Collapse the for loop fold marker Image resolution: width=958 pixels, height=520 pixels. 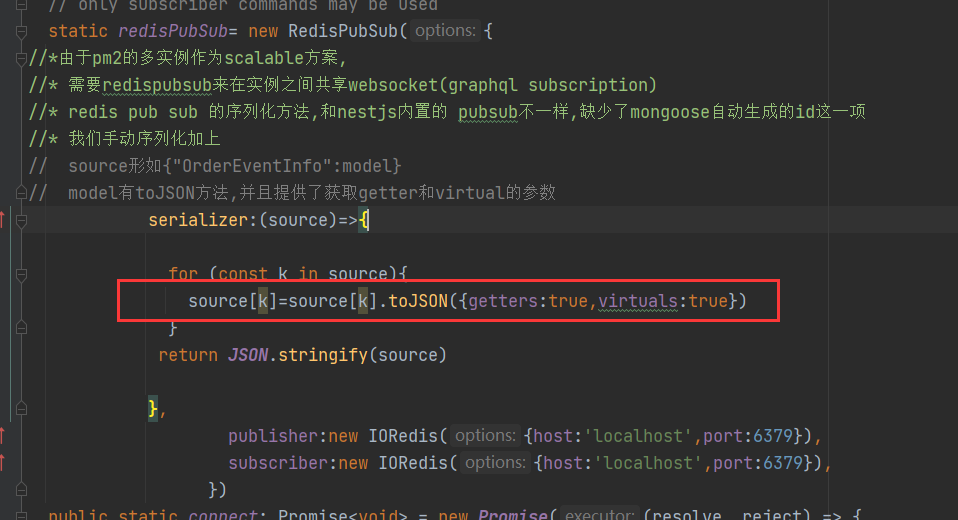[x=21, y=274]
